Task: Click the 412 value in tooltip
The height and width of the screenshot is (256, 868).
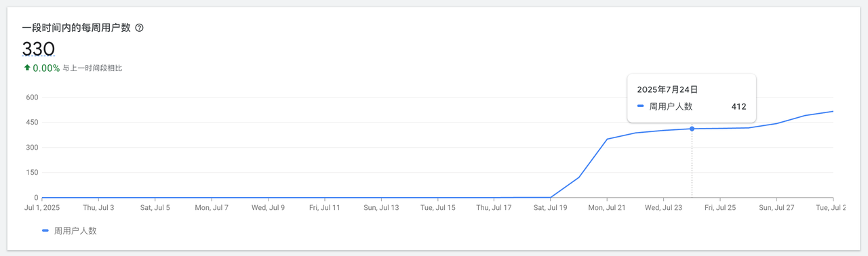Action: (738, 106)
